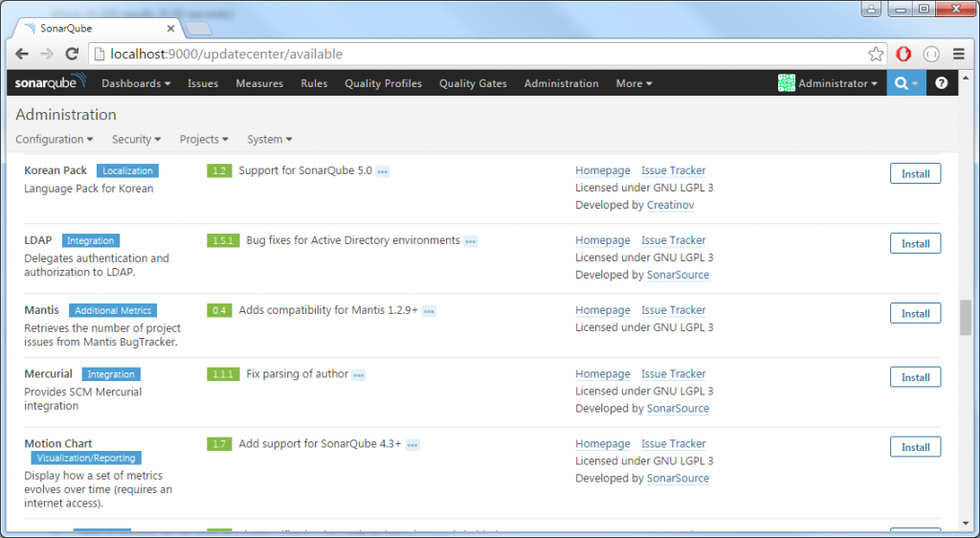Open SonarSource link in the LDAP row

pyautogui.click(x=678, y=275)
